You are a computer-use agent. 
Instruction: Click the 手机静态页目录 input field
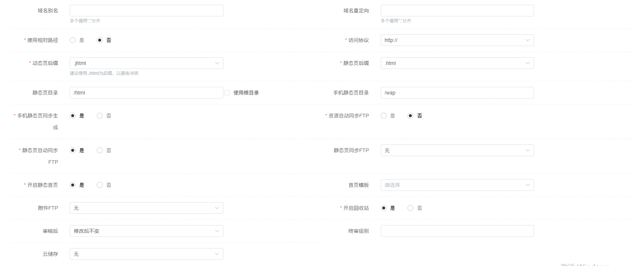(457, 93)
